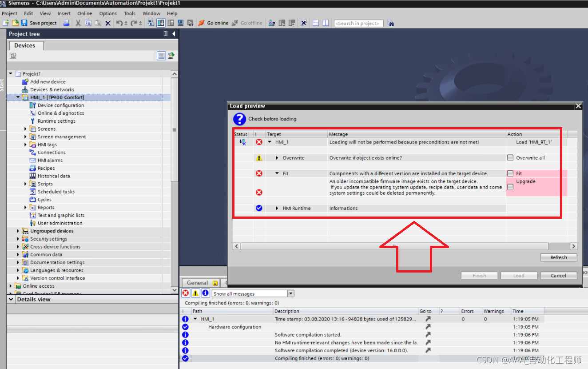The width and height of the screenshot is (588, 369).
Task: Toggle the information filter in compile messages
Action: point(205,293)
